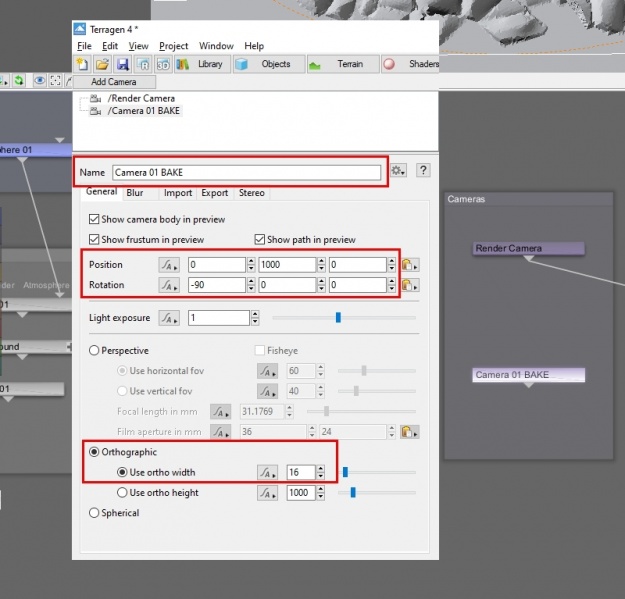Screen dimensions: 625x599
Task: Toggle Show frustum in preview checkbox
Action: (x=94, y=240)
